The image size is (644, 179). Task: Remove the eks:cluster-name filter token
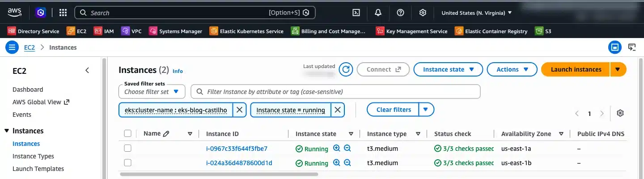239,110
